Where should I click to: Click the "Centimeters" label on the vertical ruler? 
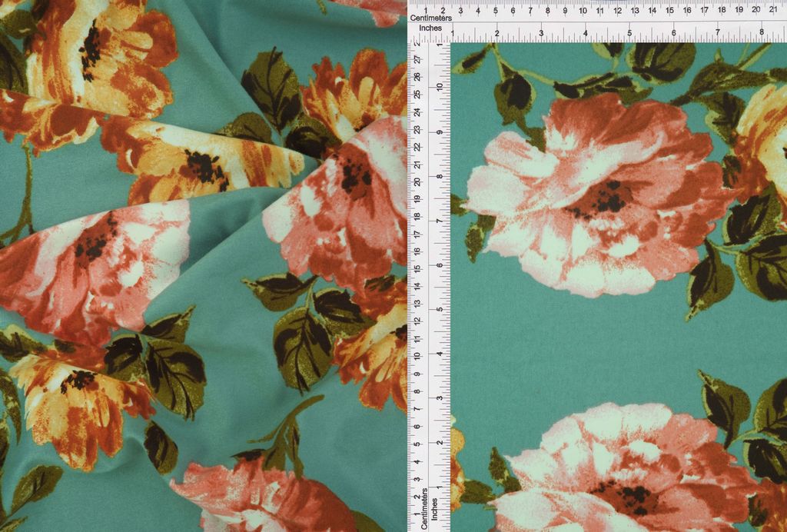[x=424, y=508]
